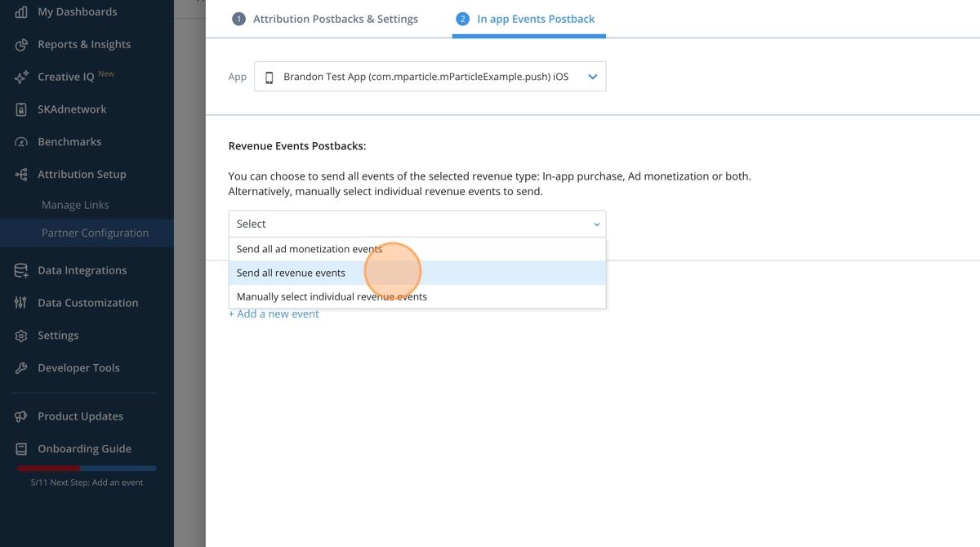The image size is (980, 547).
Task: Open the Settings gear in the sidebar
Action: pos(21,335)
